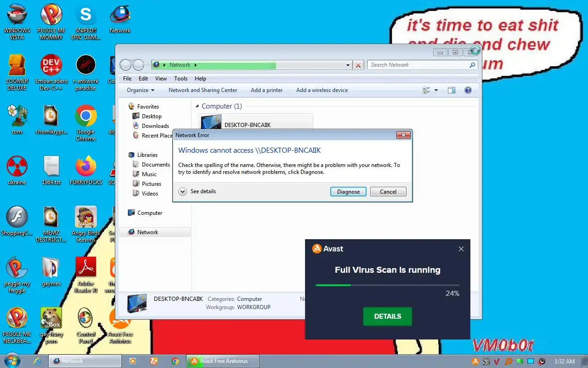The width and height of the screenshot is (588, 368).
Task: Open the WINDOWS VISTA desktop icon
Action: coord(17,21)
